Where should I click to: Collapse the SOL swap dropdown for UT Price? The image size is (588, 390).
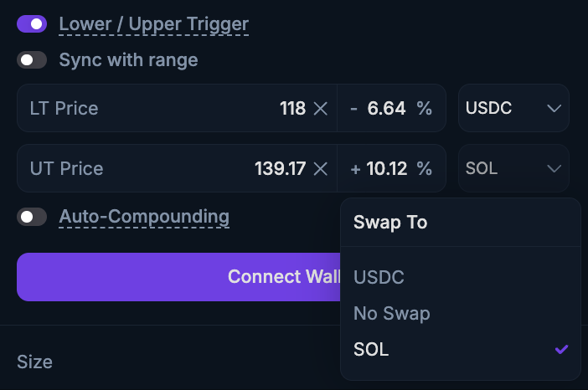[513, 168]
